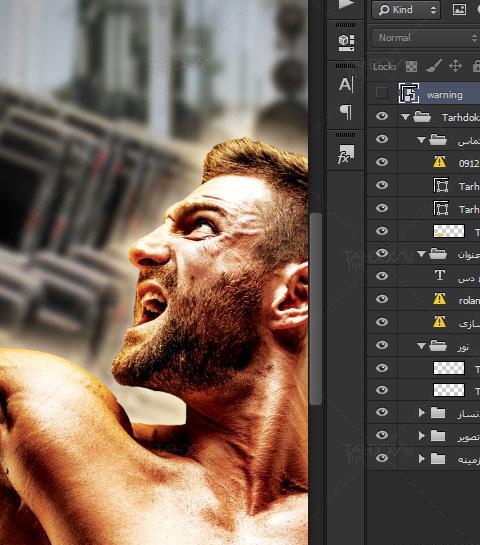Lock transparent pixels (checkerboard lock icon)
This screenshot has height=545, width=480.
coord(411,66)
